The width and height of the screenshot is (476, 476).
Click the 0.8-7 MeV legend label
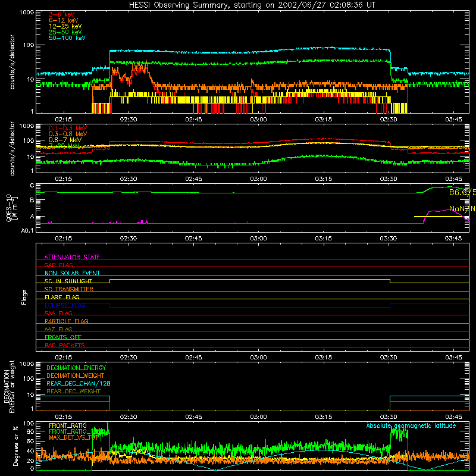(x=65, y=140)
